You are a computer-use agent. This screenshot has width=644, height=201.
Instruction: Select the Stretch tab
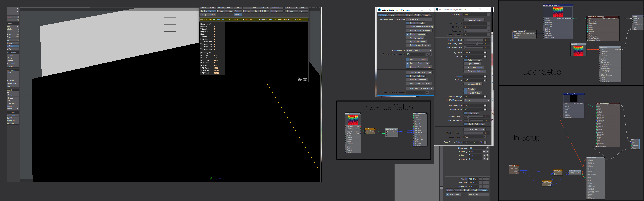[x=459, y=190]
